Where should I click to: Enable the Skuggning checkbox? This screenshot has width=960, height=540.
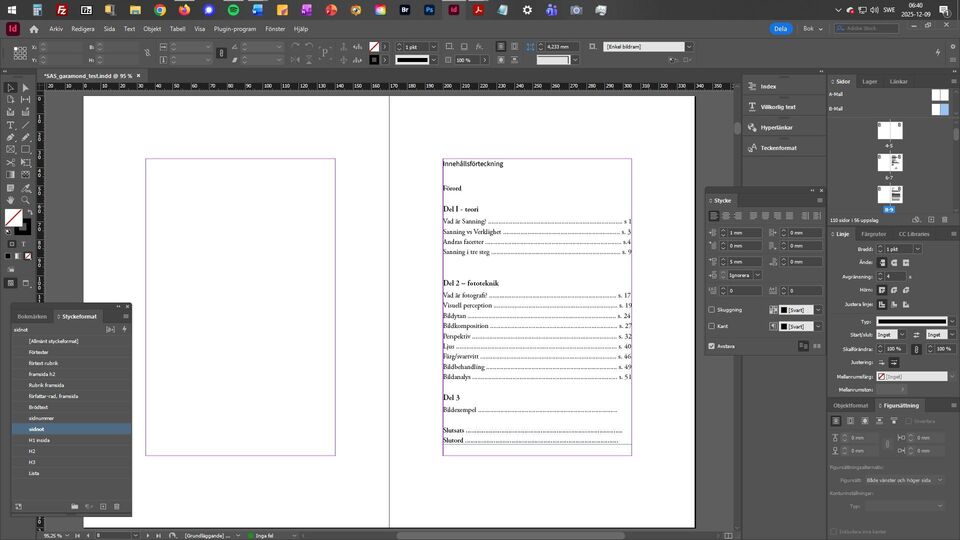coord(712,310)
